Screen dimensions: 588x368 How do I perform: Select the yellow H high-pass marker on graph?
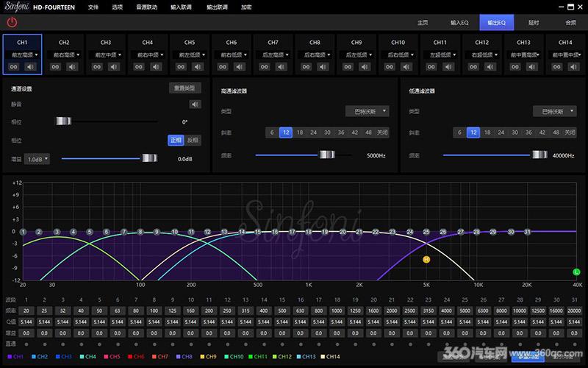(x=426, y=260)
